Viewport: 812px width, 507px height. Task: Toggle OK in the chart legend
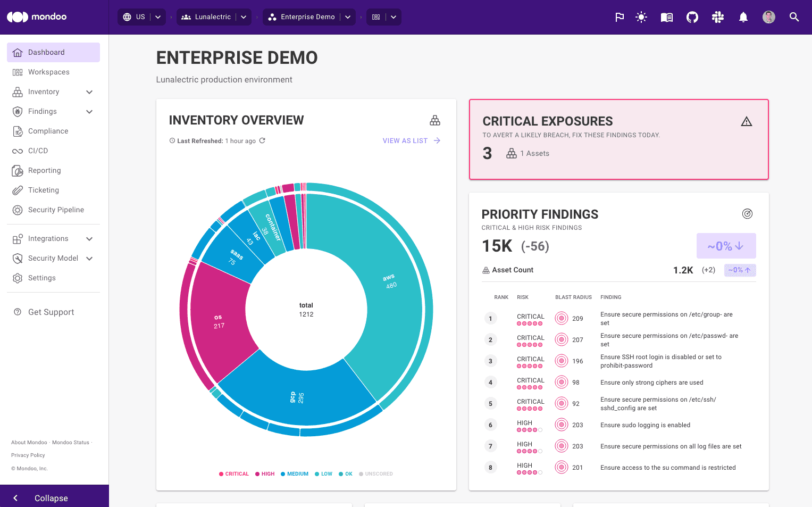(x=345, y=473)
